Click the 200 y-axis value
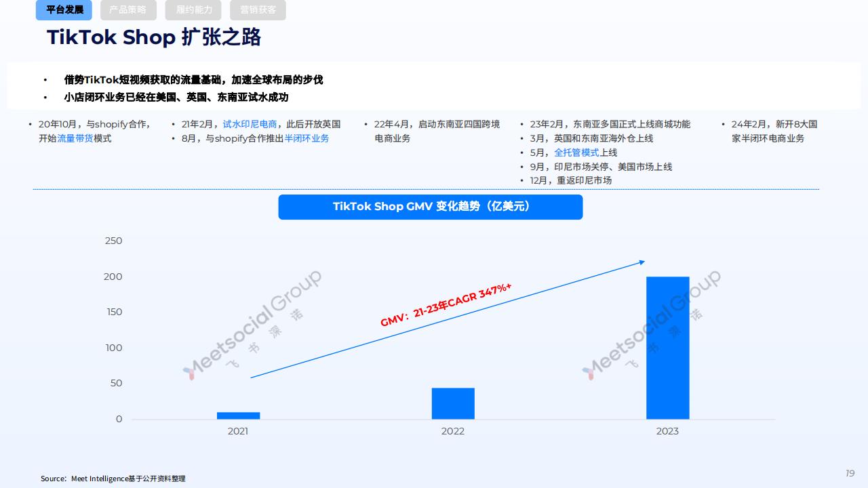 [x=114, y=277]
